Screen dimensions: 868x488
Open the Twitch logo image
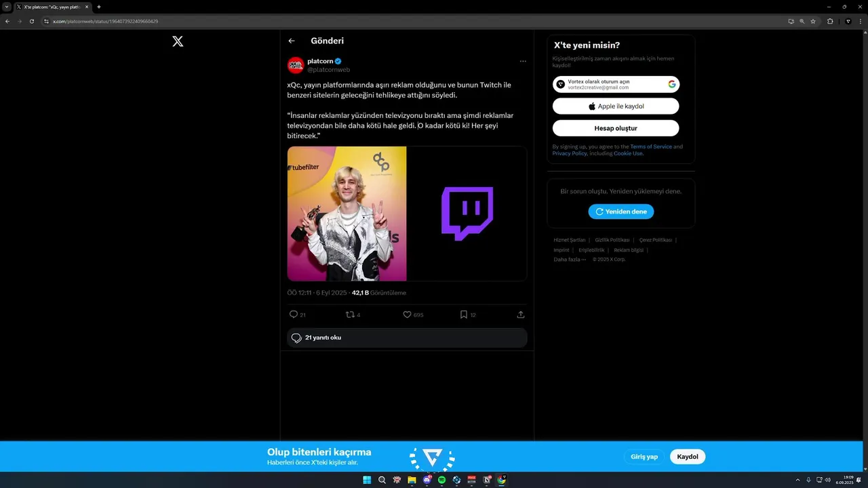coord(467,213)
